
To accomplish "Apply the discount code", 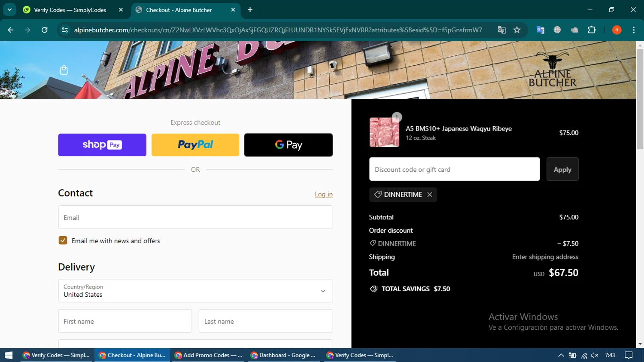I will [x=562, y=169].
